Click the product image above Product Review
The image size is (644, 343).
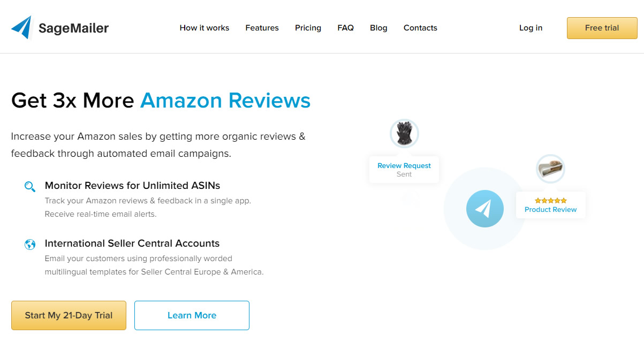550,169
